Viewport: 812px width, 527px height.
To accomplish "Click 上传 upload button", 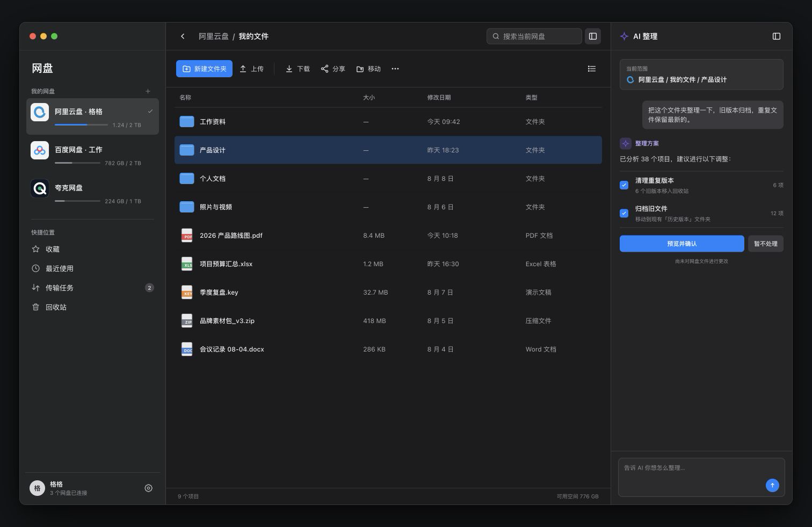I will click(x=251, y=69).
